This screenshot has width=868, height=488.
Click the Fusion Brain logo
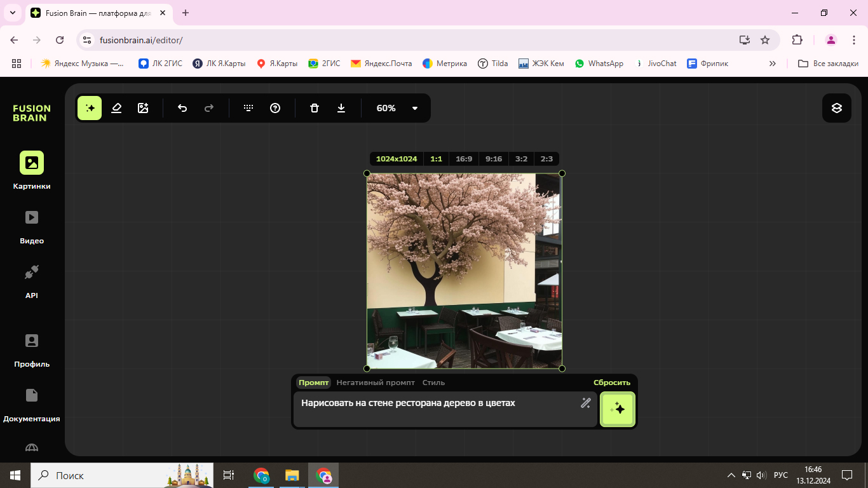pos(31,113)
